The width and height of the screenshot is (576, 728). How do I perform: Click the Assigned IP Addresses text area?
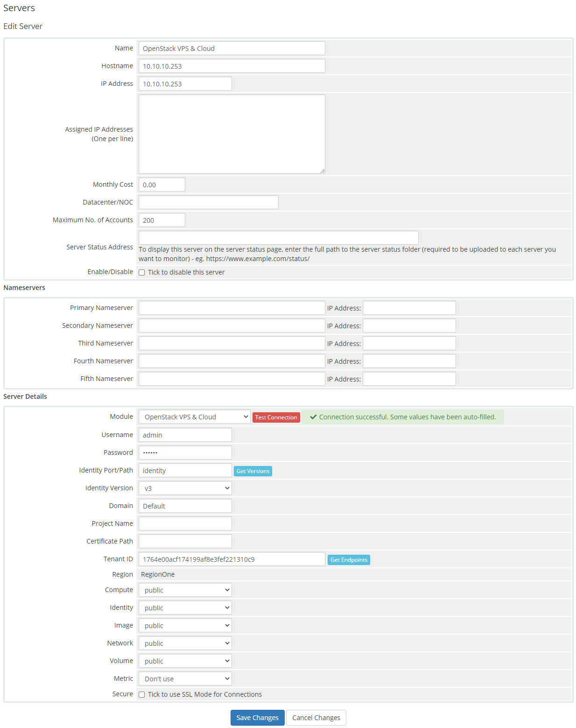[232, 134]
